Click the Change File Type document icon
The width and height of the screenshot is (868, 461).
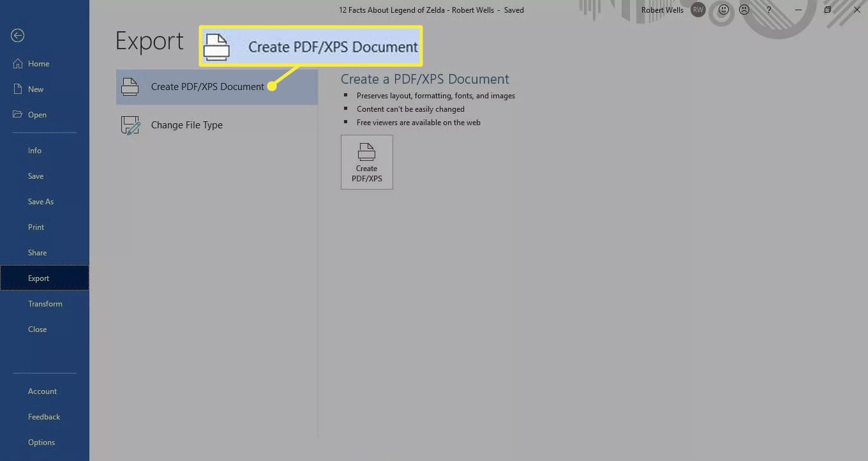click(x=130, y=125)
